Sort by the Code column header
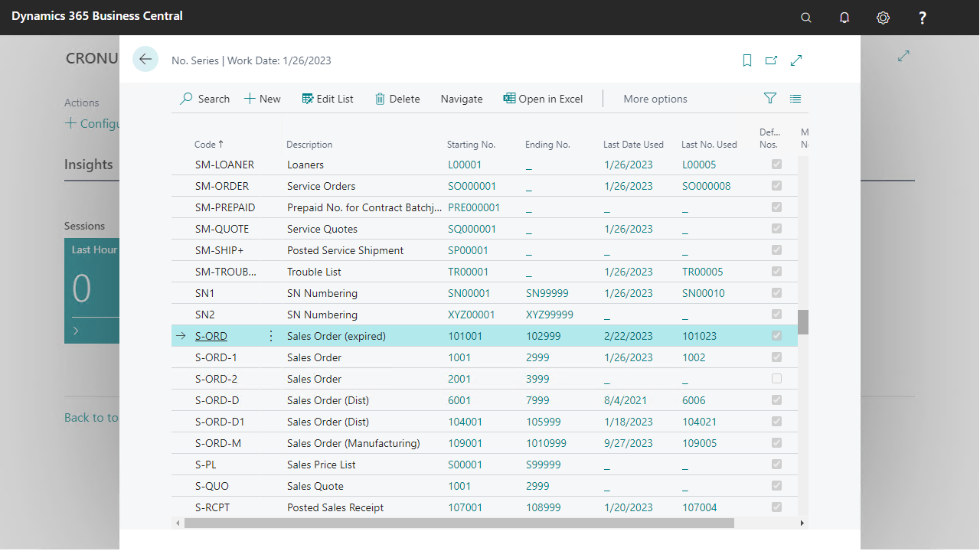The height and width of the screenshot is (551, 980). (209, 144)
